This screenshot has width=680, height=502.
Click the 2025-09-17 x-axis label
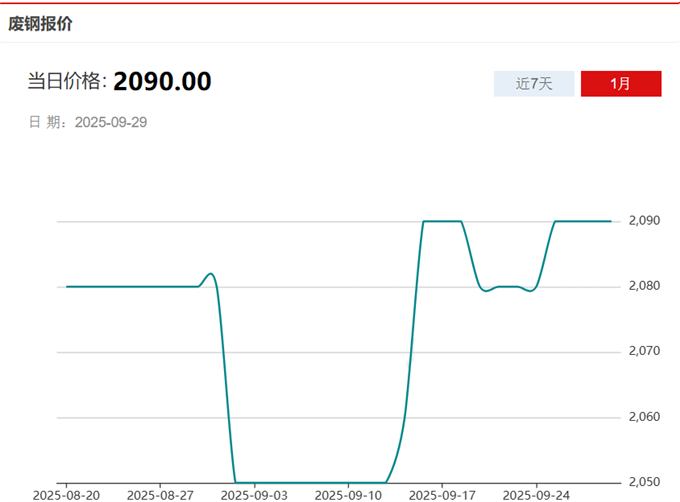coord(442,494)
